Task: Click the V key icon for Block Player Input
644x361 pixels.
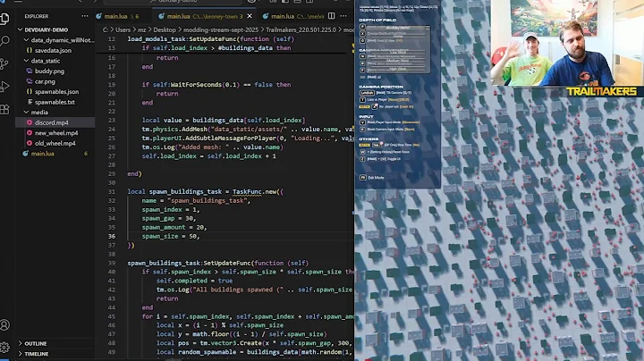Action: (362, 122)
